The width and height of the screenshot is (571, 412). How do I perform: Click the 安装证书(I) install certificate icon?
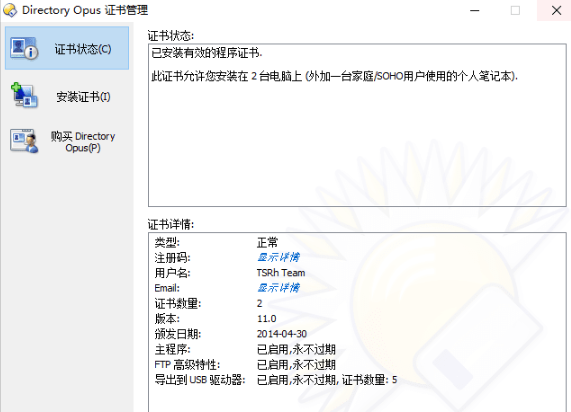pyautogui.click(x=24, y=95)
